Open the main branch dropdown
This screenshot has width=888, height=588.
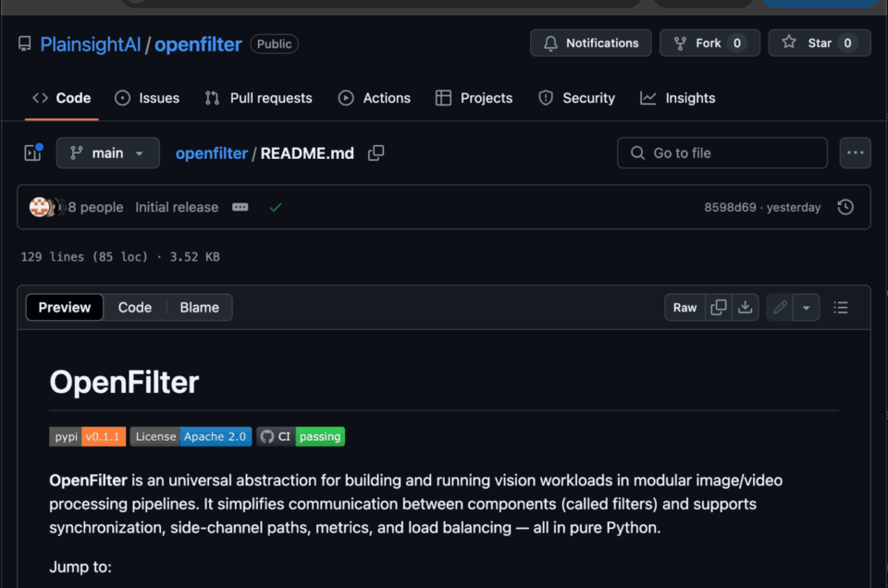107,153
